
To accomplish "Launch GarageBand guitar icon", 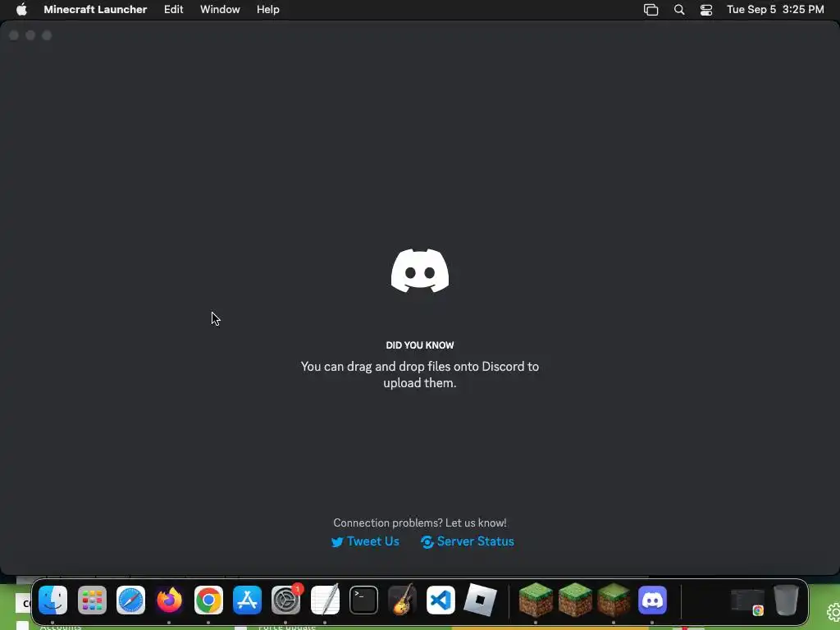I will tap(402, 600).
